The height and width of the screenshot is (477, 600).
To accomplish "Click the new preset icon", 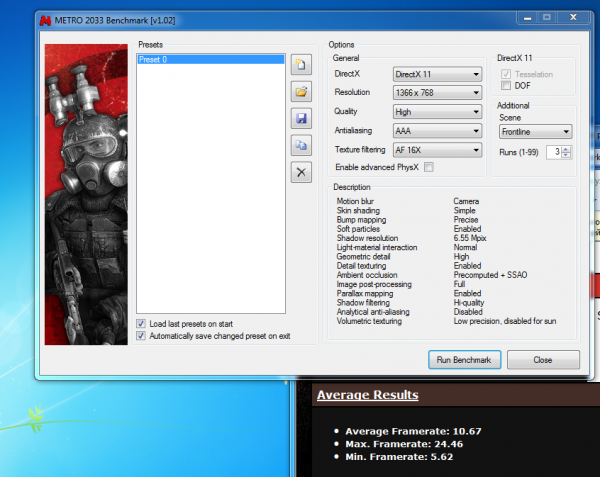I will tap(300, 65).
